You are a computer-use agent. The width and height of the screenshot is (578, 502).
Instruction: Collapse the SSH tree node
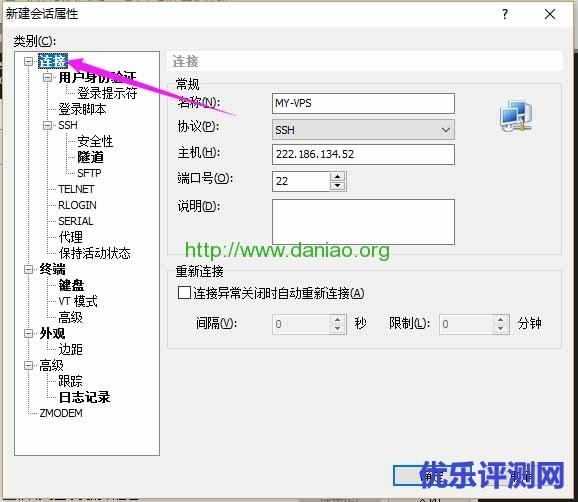[x=47, y=125]
